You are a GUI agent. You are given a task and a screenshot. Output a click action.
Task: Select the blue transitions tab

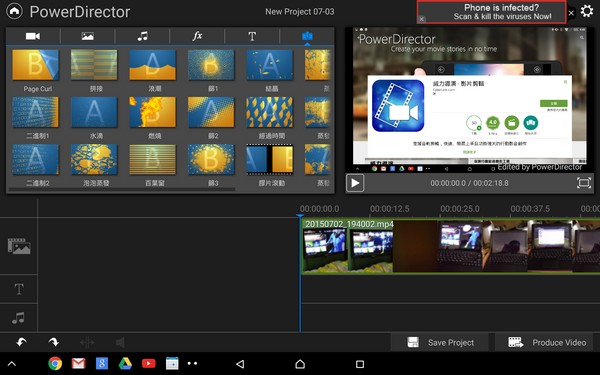[x=307, y=36]
